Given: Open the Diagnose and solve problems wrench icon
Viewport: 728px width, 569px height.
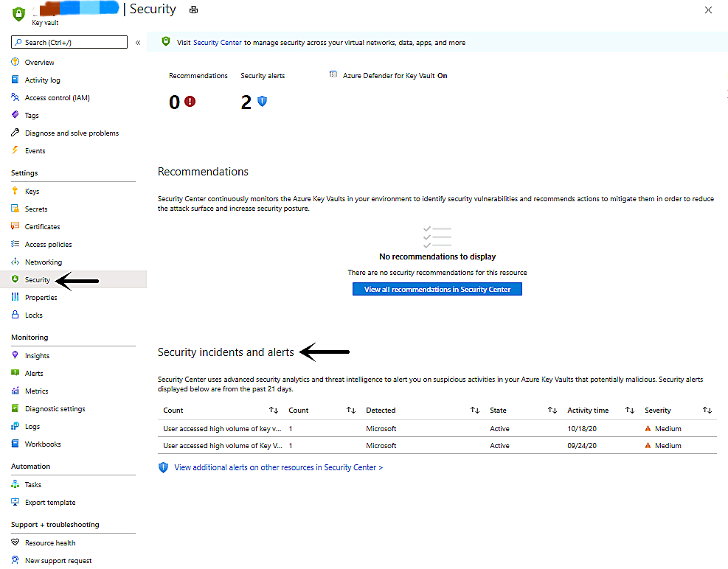Looking at the screenshot, I should point(15,132).
